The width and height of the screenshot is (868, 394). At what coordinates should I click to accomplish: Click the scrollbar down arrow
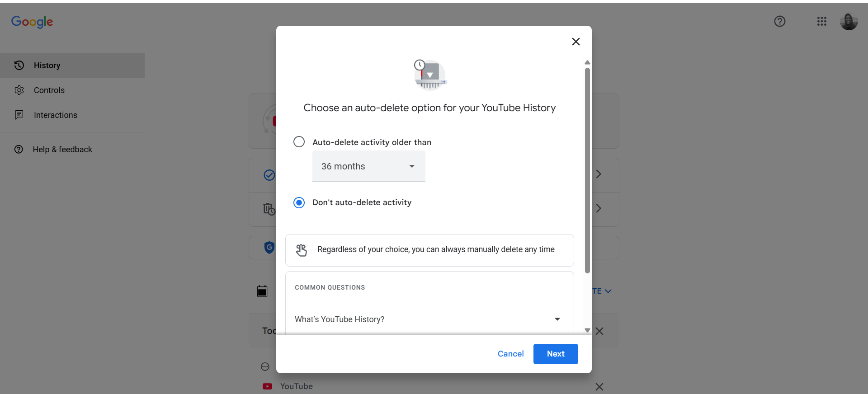point(587,330)
